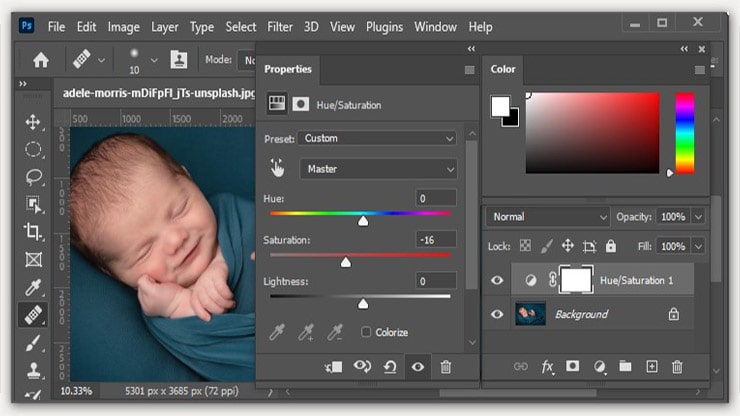Hide the Background layer
This screenshot has width=740, height=416.
[497, 314]
